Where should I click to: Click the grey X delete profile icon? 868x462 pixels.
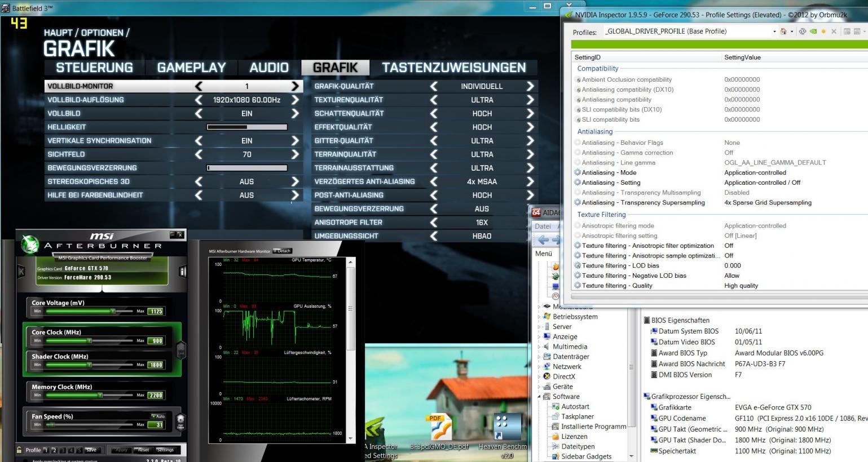point(834,32)
